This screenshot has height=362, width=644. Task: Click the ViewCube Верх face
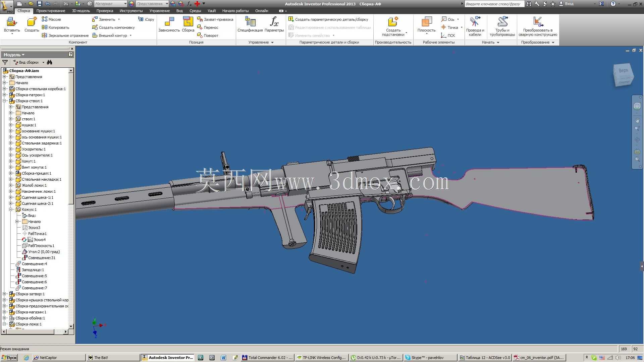coord(623,70)
